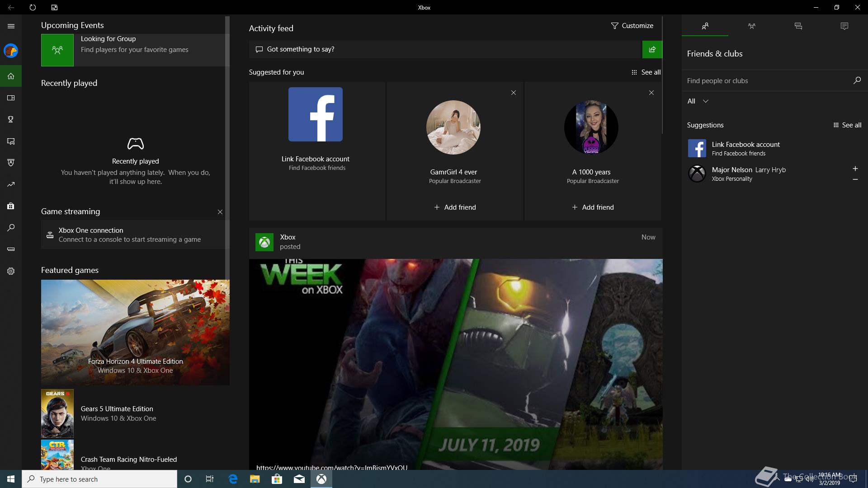This screenshot has width=868, height=488.
Task: Open Microsoft Store bag icon in sidebar
Action: (11, 206)
